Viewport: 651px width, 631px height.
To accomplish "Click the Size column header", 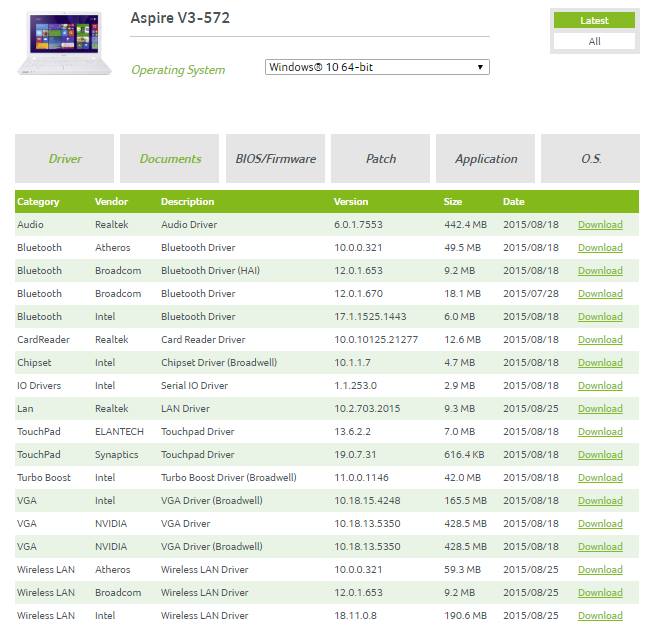I will (453, 202).
